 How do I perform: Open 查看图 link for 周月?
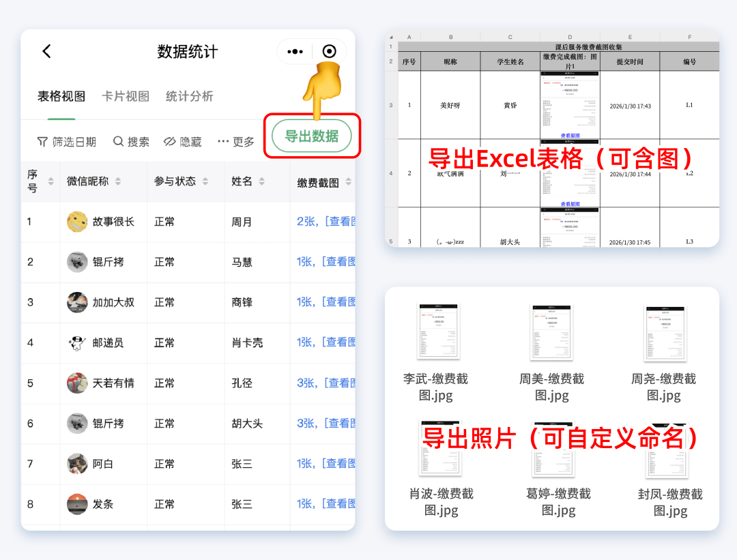pos(334,222)
